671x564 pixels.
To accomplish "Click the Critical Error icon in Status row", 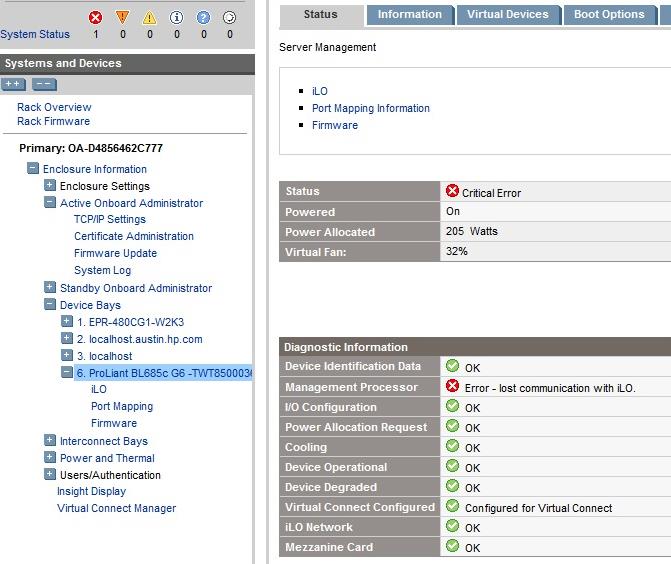I will pyautogui.click(x=452, y=192).
